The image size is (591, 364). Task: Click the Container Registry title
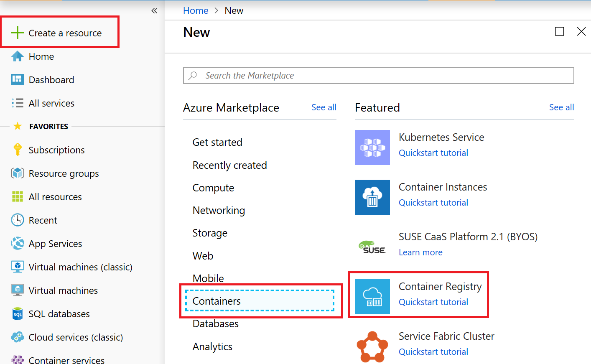pos(440,286)
